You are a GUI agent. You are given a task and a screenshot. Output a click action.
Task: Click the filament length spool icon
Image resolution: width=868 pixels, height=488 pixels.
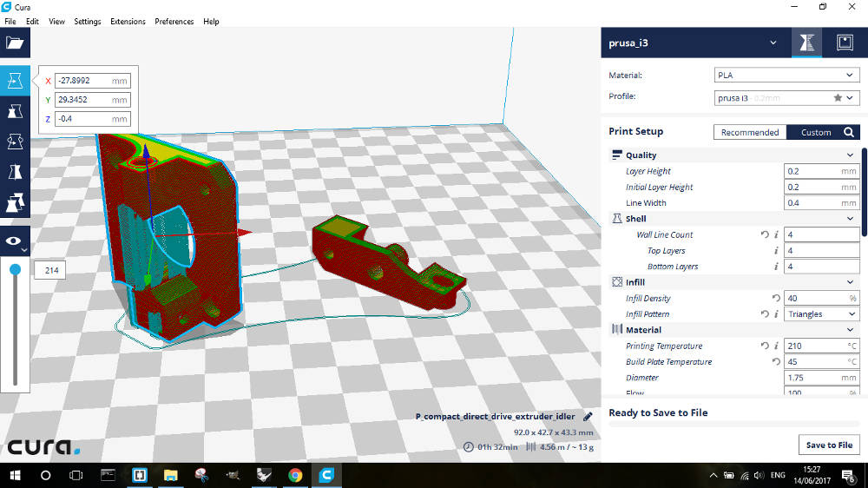coord(530,447)
